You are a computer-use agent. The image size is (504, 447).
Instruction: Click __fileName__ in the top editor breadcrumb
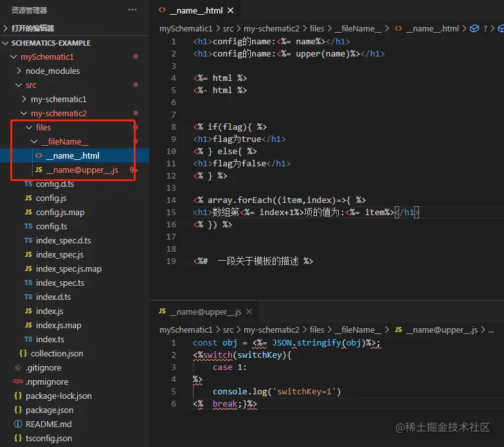pyautogui.click(x=357, y=28)
